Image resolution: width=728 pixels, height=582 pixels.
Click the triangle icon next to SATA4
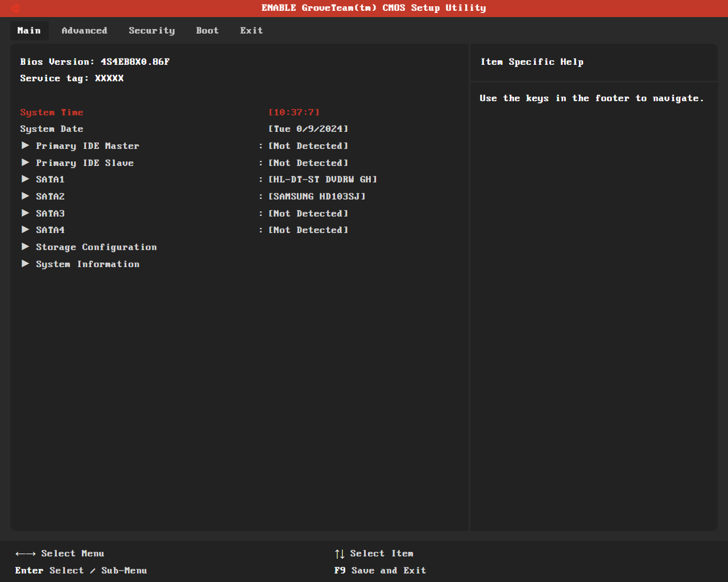point(25,230)
